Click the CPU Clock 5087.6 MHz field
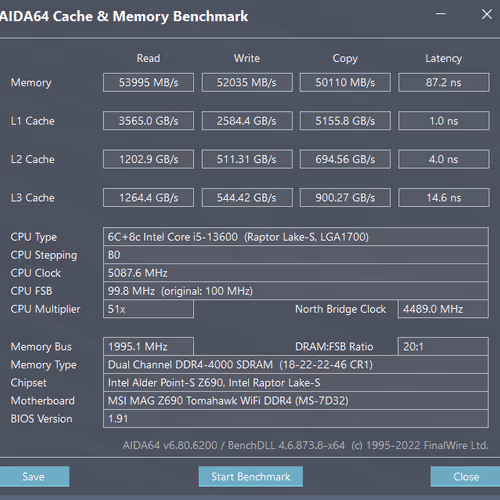The image size is (500, 500). pyautogui.click(x=296, y=273)
